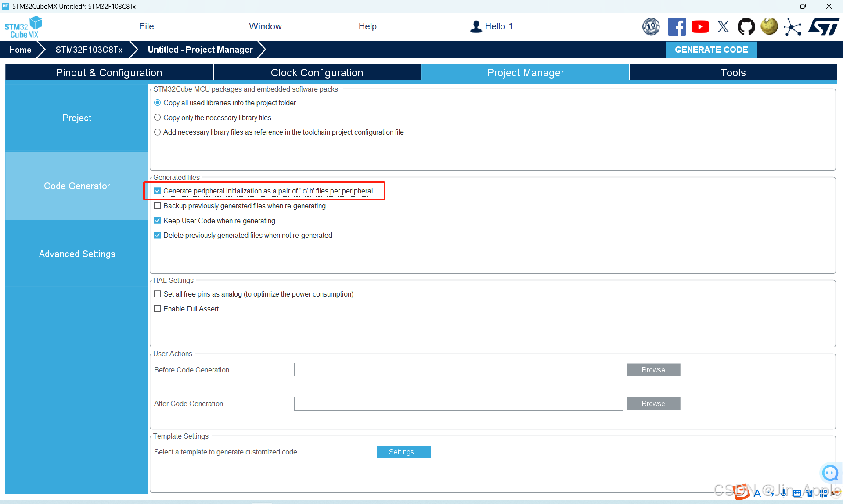The image size is (843, 504).
Task: Open the Facebook icon link
Action: 677,27
